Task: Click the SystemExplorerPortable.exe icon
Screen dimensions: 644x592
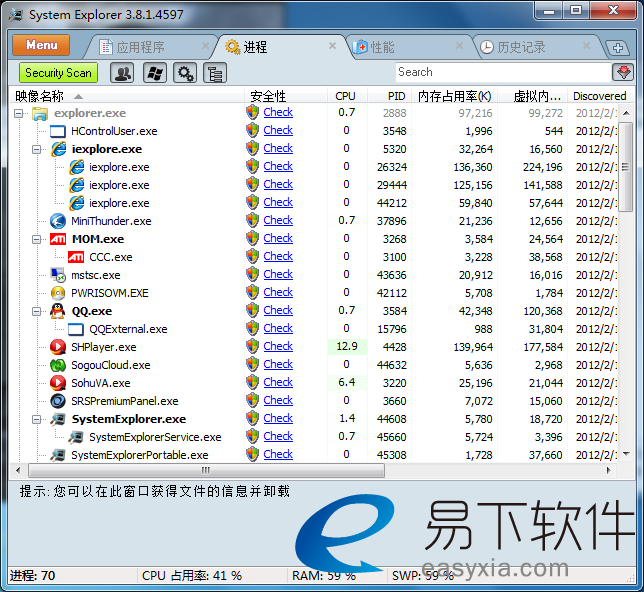Action: (58, 455)
